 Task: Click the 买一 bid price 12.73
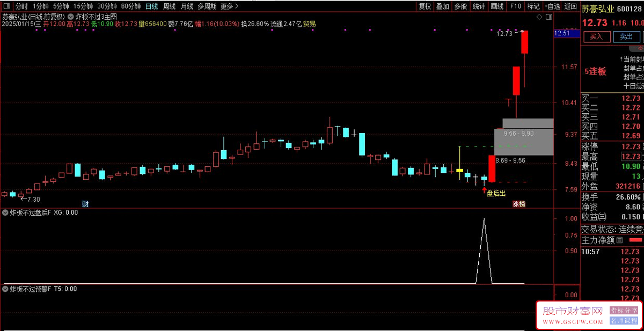[x=631, y=98]
